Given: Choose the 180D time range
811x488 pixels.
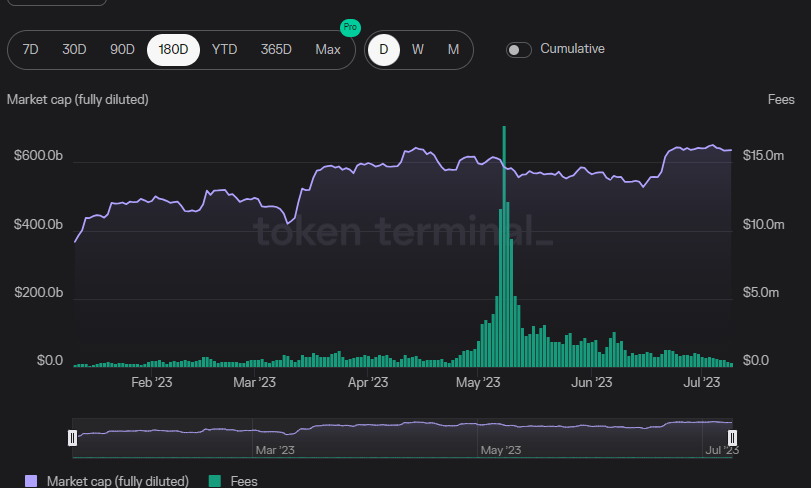Looking at the screenshot, I should tap(173, 49).
